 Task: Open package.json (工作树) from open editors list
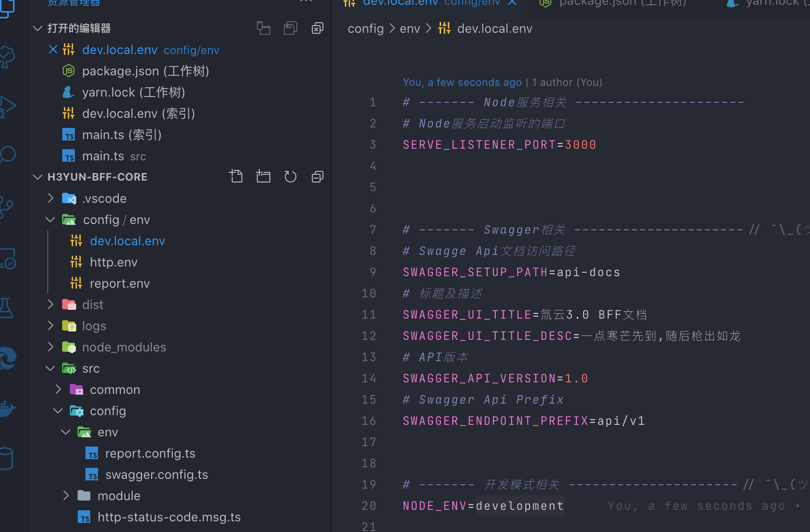pos(145,71)
